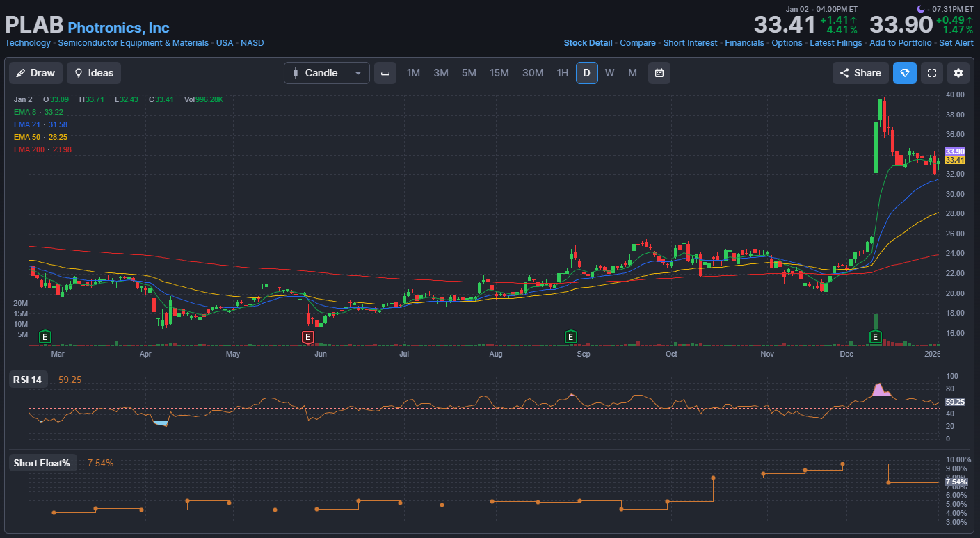Click the blue diamond premium icon
980x538 pixels.
coord(905,73)
